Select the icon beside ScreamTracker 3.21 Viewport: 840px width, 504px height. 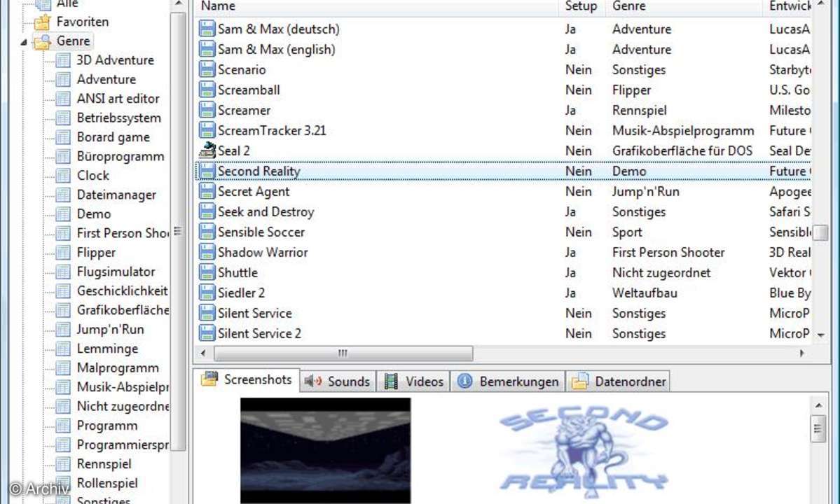[207, 130]
